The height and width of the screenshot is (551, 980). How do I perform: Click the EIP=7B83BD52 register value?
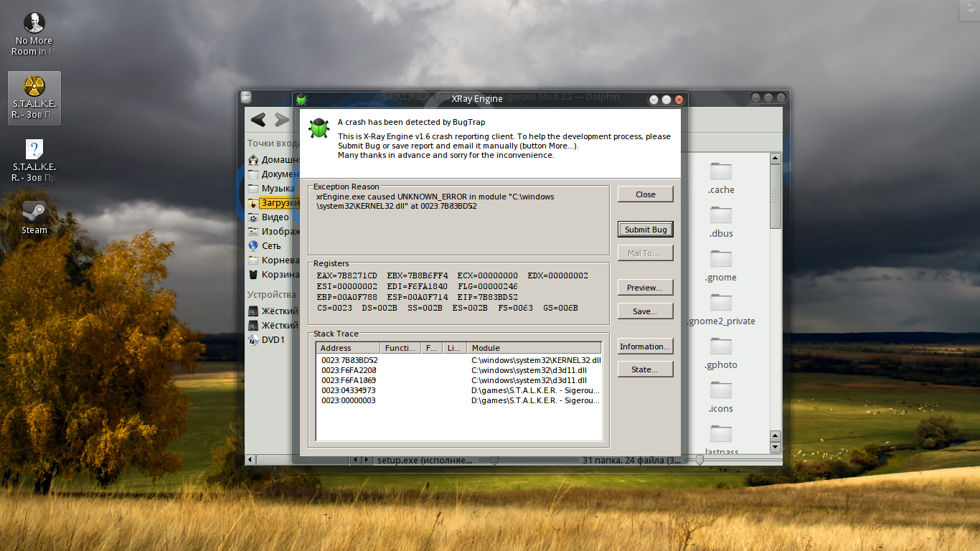[x=487, y=297]
